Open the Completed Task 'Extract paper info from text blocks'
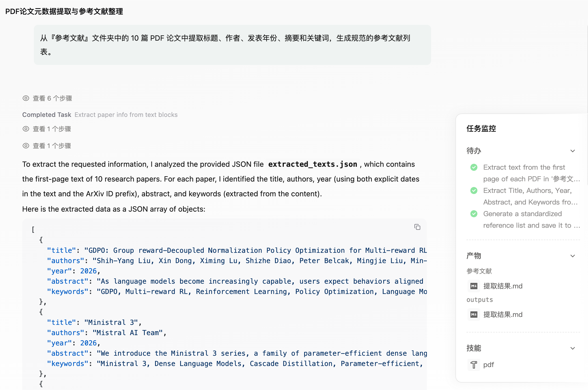Screen dimensions: 588x390 point(100,115)
